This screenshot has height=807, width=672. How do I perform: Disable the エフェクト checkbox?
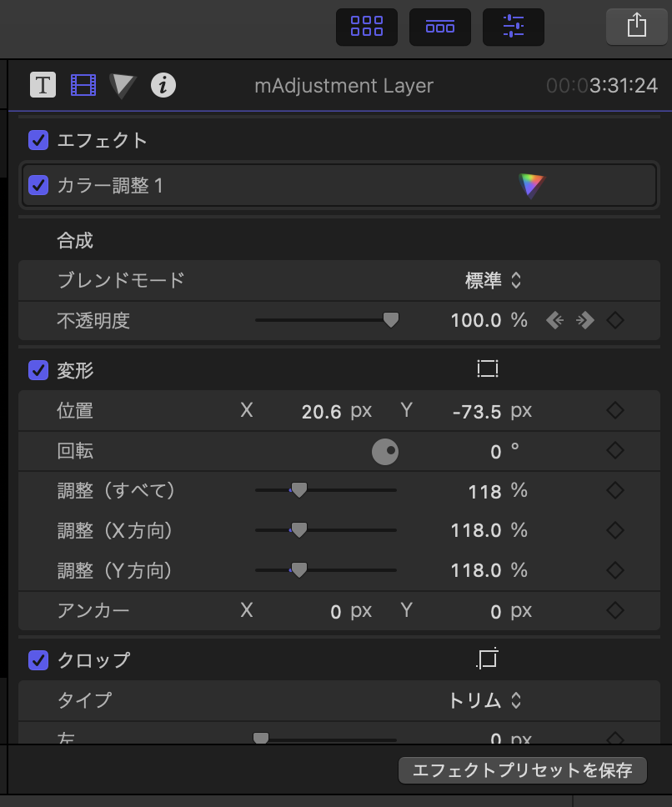click(x=38, y=140)
